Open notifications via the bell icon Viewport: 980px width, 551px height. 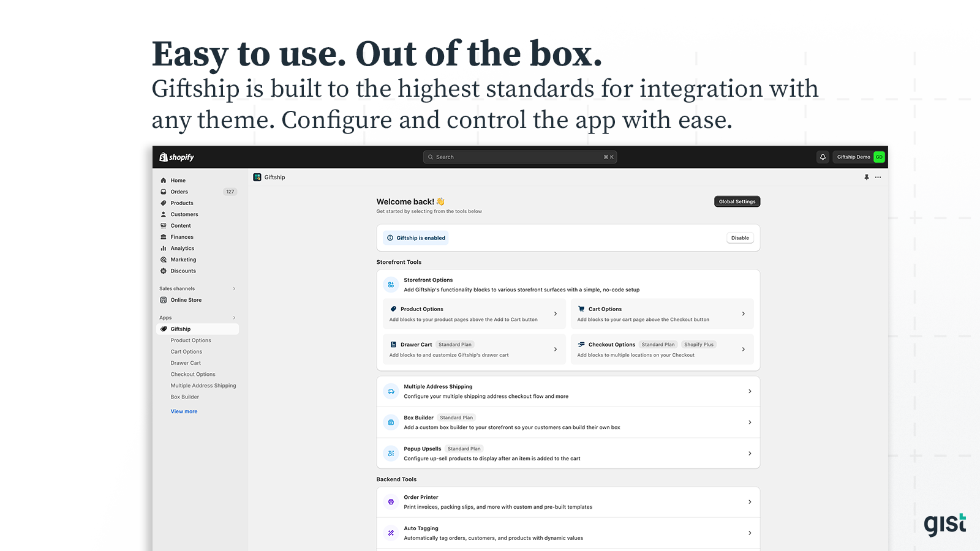[x=822, y=157]
